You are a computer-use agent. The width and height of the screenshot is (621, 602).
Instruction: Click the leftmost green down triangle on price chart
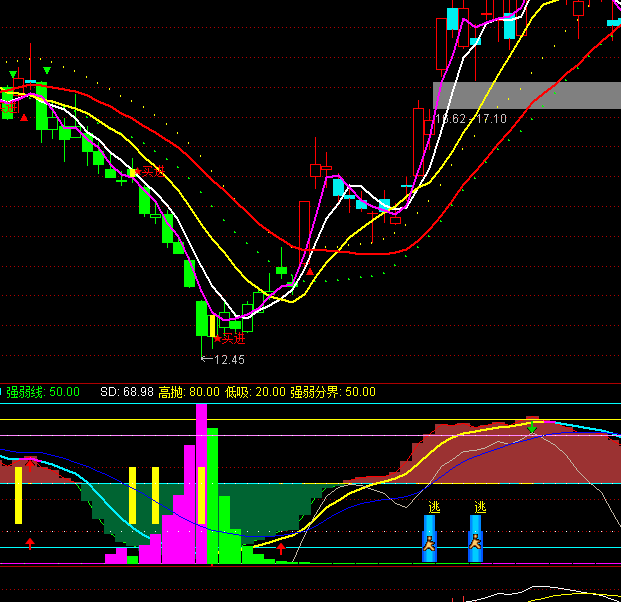(12, 75)
